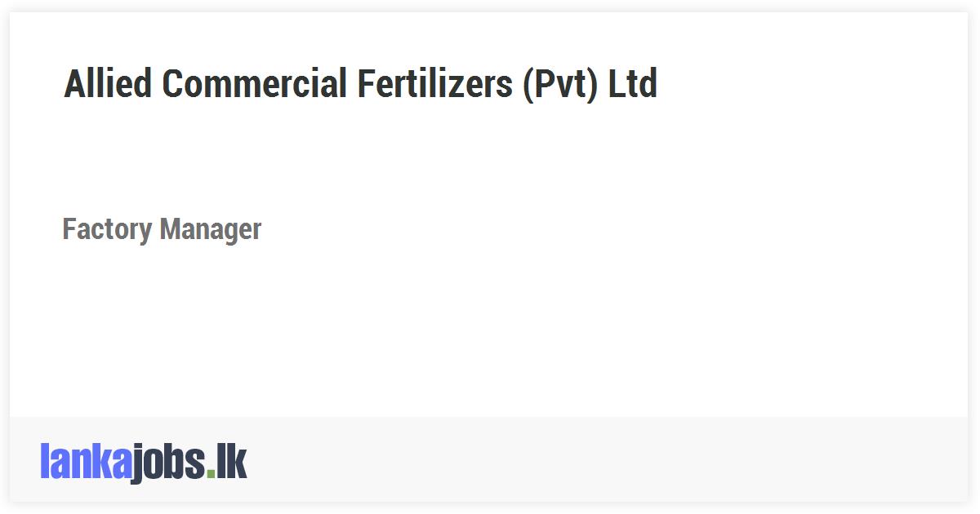Click the dark "jobs" part of logo
This screenshot has height=514, width=980.
point(168,463)
